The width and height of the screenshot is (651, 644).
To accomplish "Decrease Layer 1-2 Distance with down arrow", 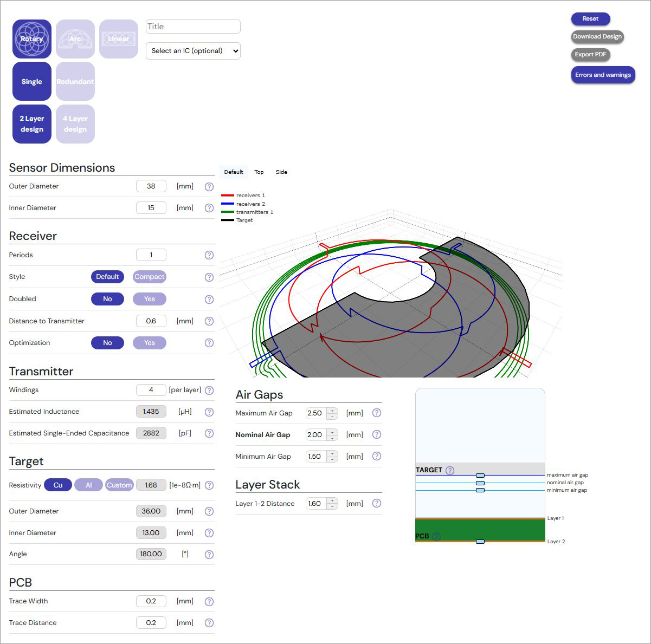I will [x=332, y=506].
